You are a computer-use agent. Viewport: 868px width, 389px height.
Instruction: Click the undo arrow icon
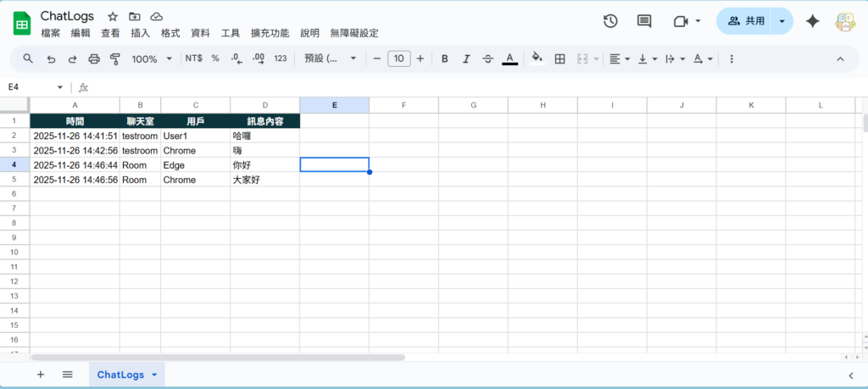51,58
